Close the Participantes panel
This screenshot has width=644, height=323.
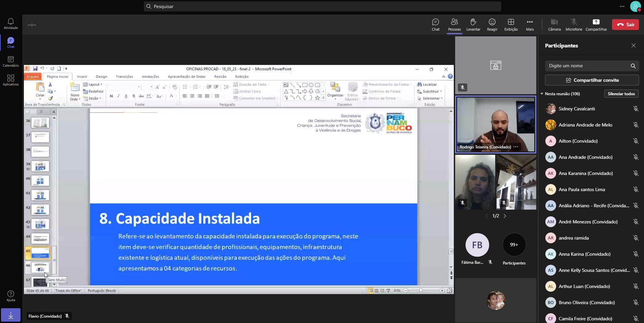(x=633, y=45)
